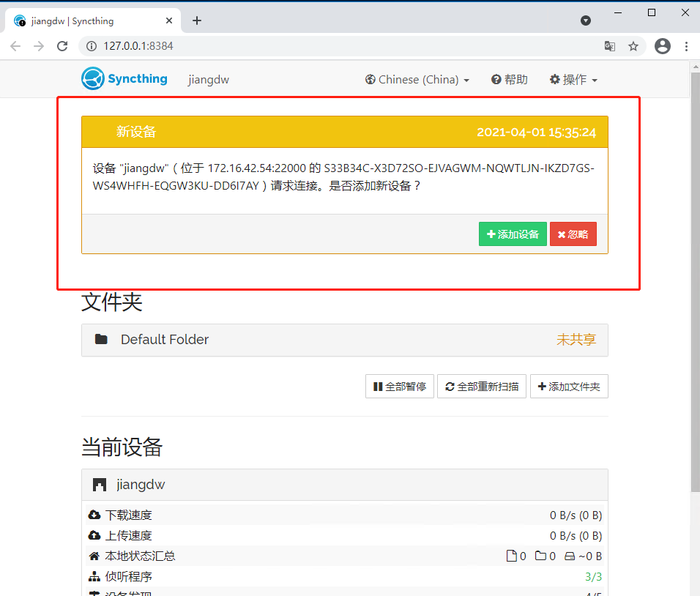Screen dimensions: 700x596
Task: Click the Google Translate icon in address bar
Action: pyautogui.click(x=610, y=45)
